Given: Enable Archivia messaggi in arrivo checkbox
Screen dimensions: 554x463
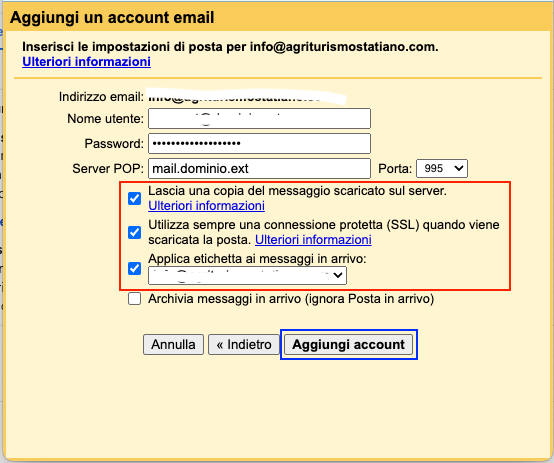Looking at the screenshot, I should [134, 299].
